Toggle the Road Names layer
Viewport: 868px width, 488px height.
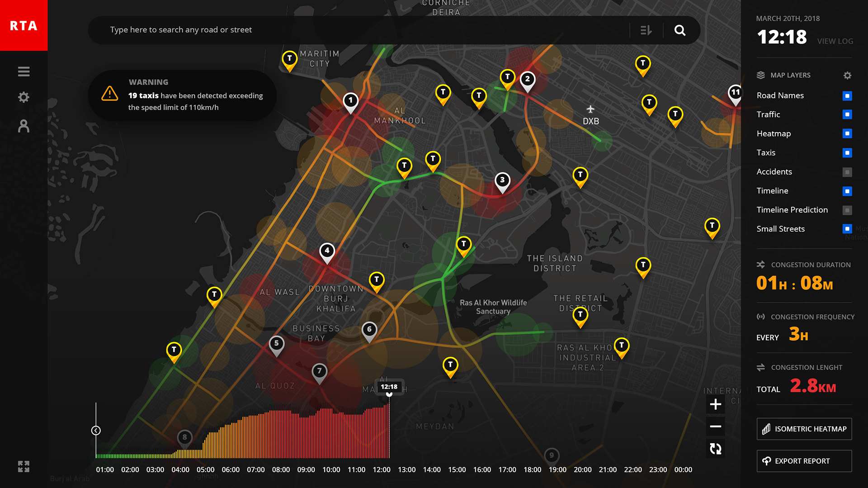848,96
